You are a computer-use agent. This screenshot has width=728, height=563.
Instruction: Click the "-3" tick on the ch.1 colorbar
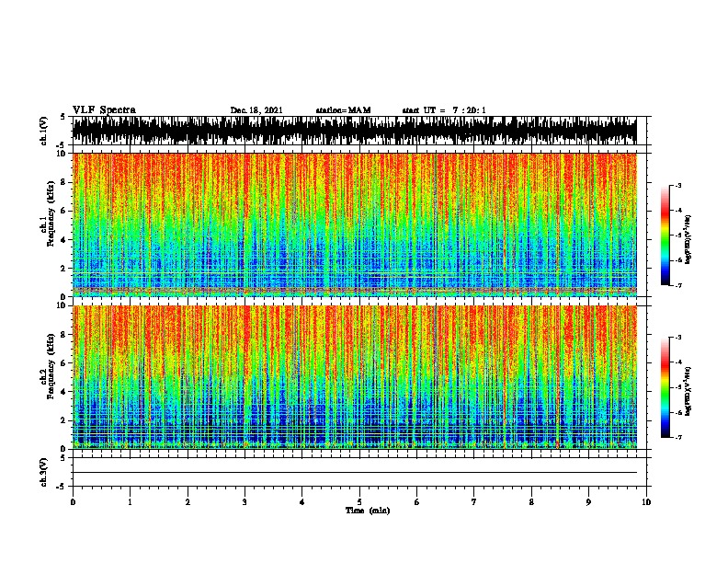pyautogui.click(x=677, y=185)
